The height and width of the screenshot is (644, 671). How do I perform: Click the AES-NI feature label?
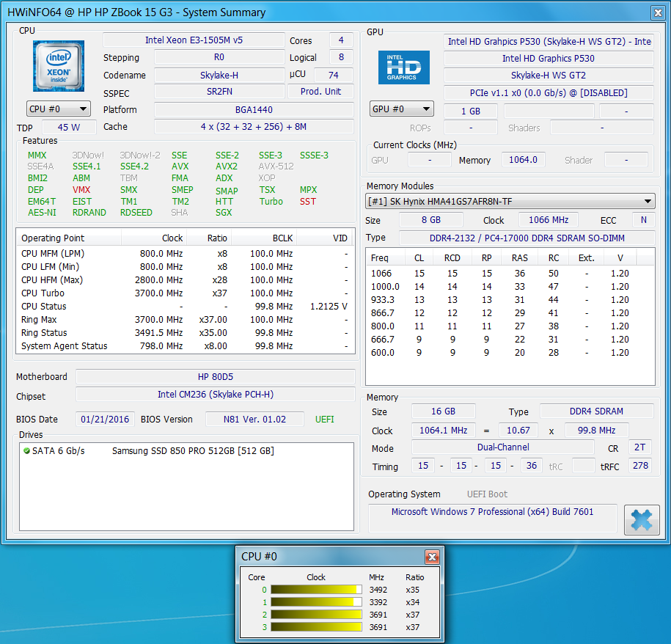[x=42, y=212]
